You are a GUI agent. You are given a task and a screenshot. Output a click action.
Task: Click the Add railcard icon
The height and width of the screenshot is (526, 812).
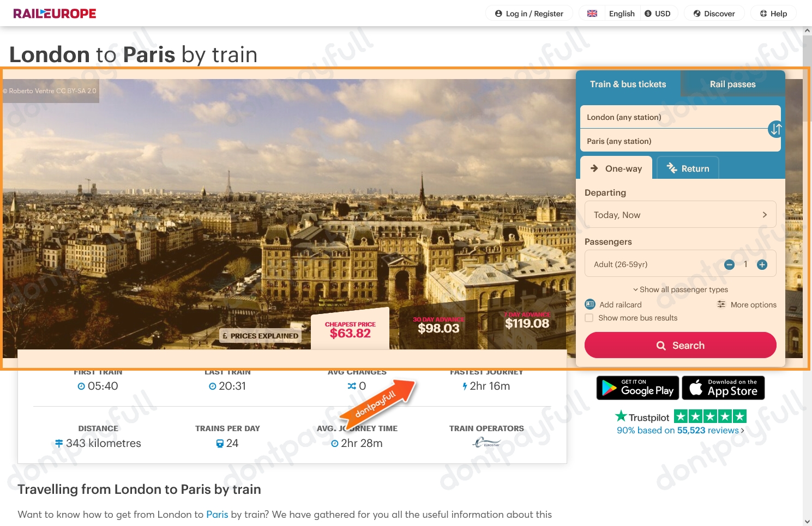tap(590, 304)
